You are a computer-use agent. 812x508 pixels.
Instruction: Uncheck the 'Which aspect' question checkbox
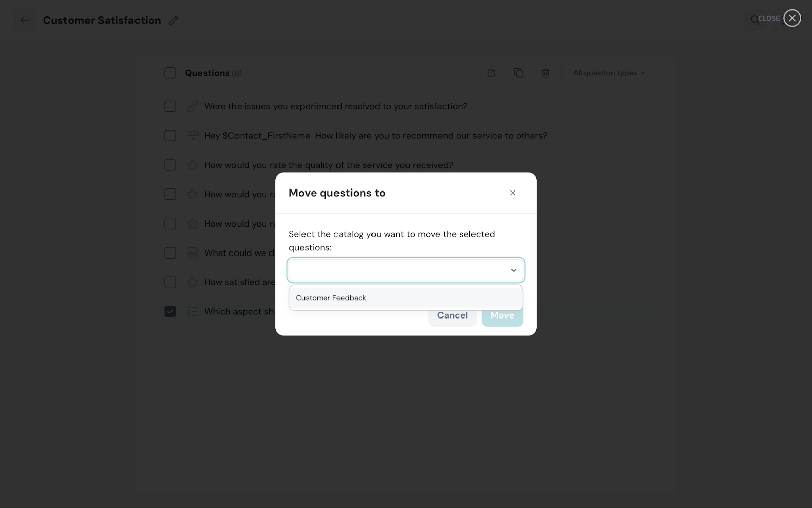(171, 311)
